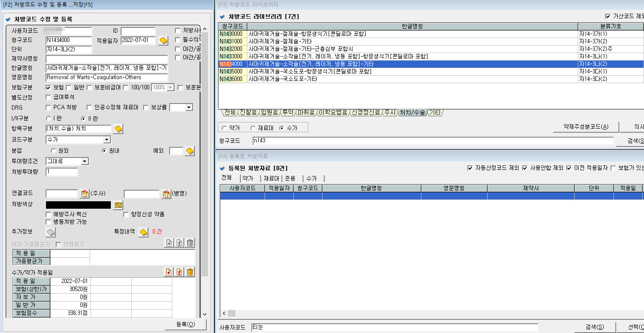
Task: Select the 재료대 radio button
Action: pos(253,128)
